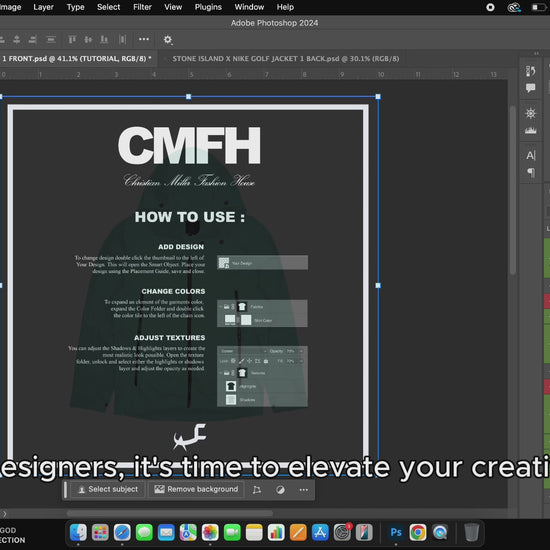Open Finder from the Dock
This screenshot has width=550, height=550.
coord(78,532)
